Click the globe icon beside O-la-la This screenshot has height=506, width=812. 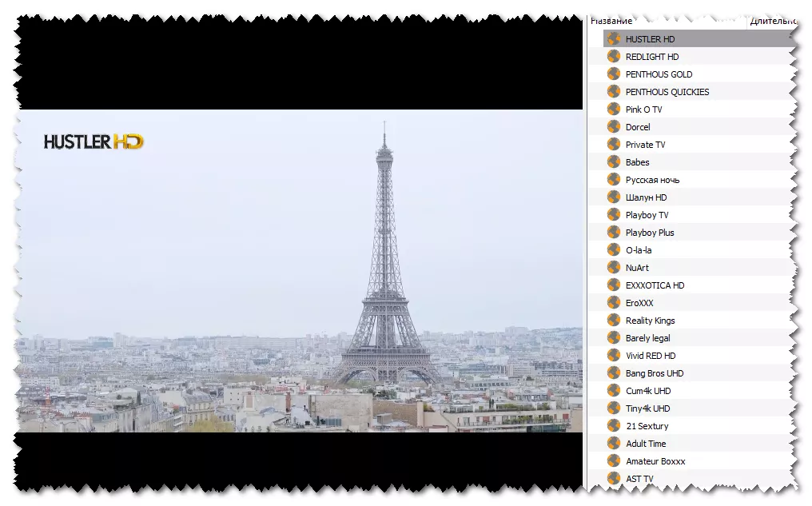tap(614, 250)
